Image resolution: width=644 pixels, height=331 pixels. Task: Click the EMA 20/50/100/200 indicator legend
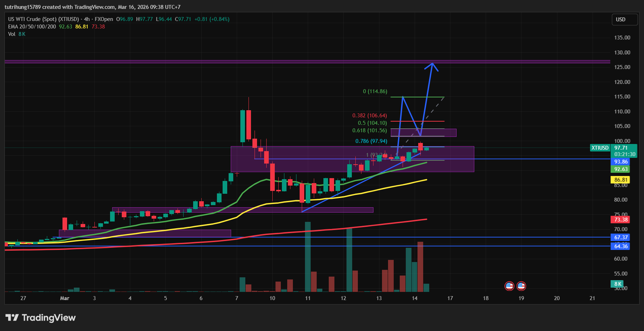coord(32,27)
